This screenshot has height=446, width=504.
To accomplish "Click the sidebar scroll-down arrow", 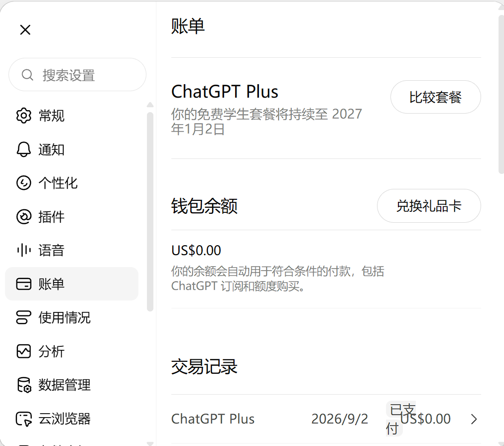I will pos(150,444).
